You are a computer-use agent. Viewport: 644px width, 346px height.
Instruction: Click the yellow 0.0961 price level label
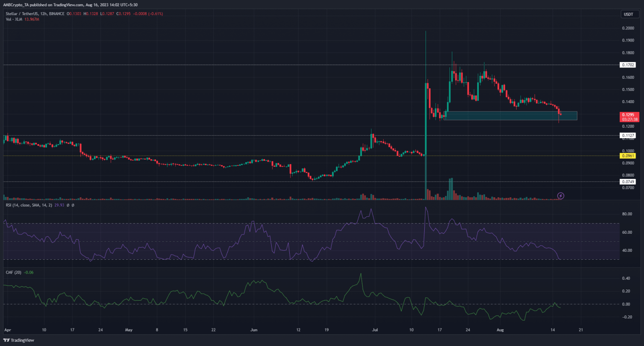(x=627, y=155)
